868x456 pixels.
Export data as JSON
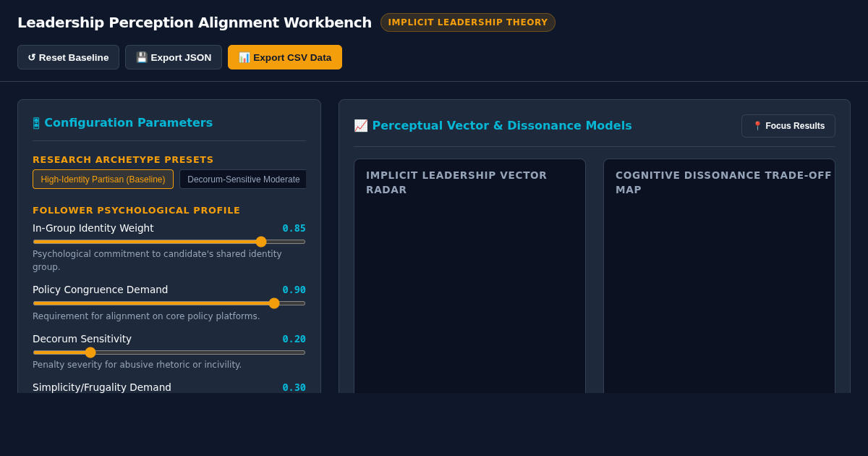tap(174, 57)
